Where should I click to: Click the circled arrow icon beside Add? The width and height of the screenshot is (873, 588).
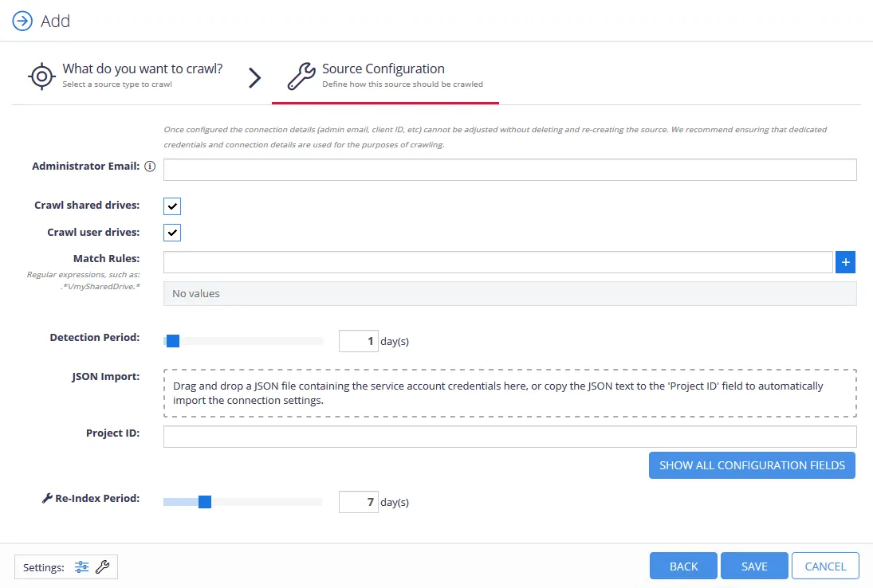pos(22,22)
